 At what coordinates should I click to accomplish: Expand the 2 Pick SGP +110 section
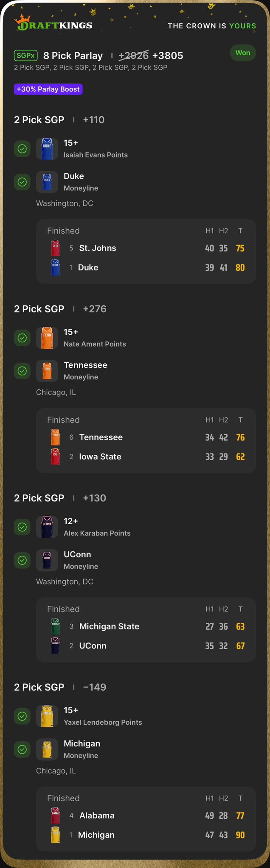[x=59, y=120]
